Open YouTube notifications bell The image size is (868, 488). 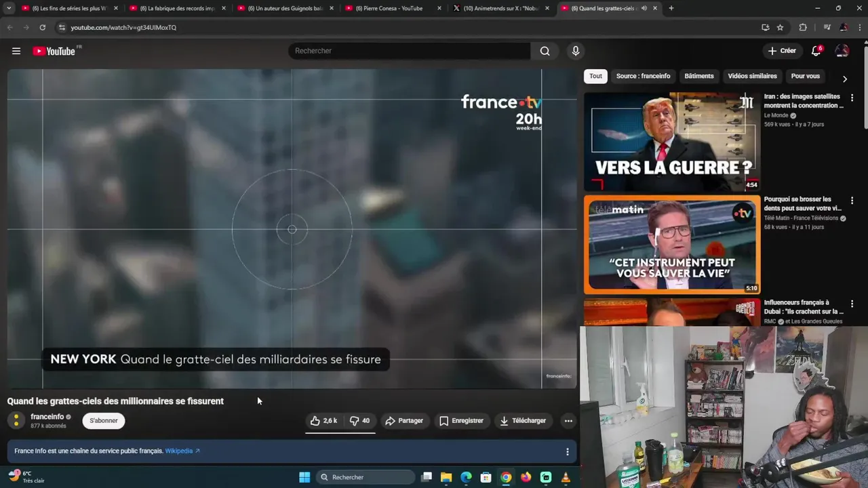816,51
